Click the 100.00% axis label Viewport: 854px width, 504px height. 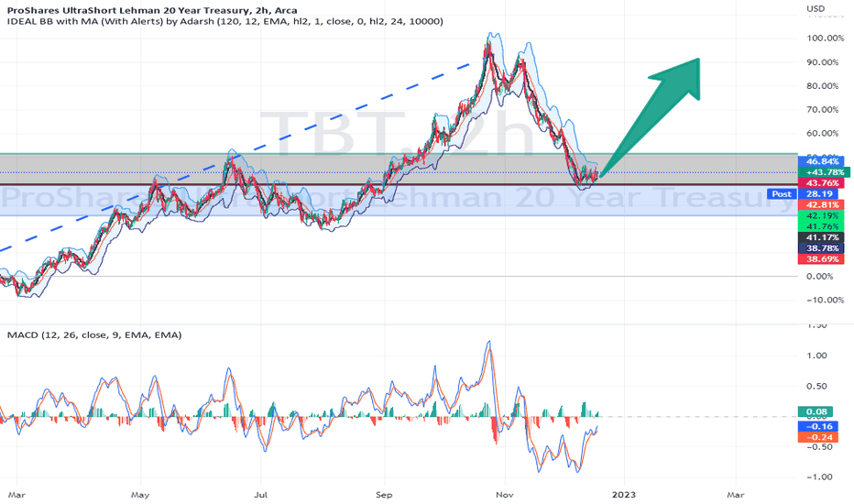coord(825,38)
